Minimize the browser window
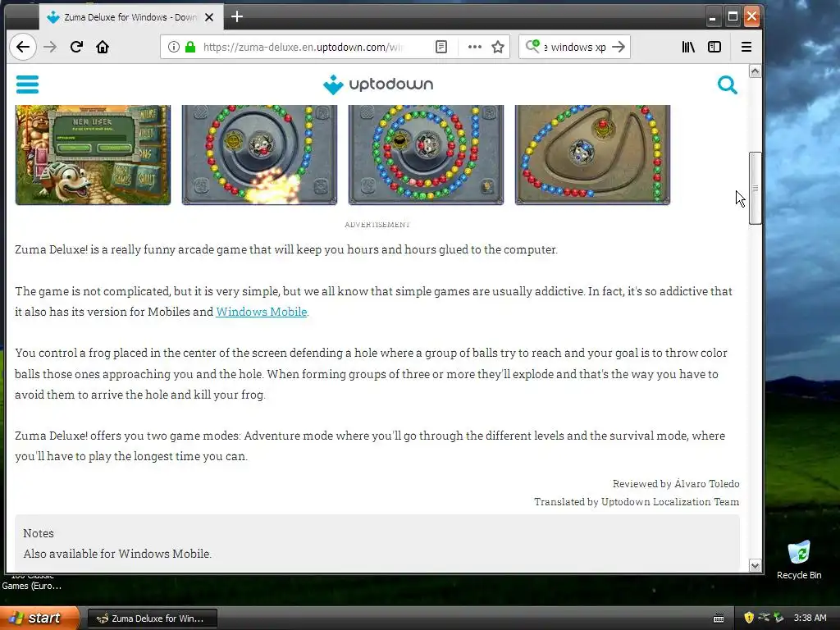 [712, 17]
